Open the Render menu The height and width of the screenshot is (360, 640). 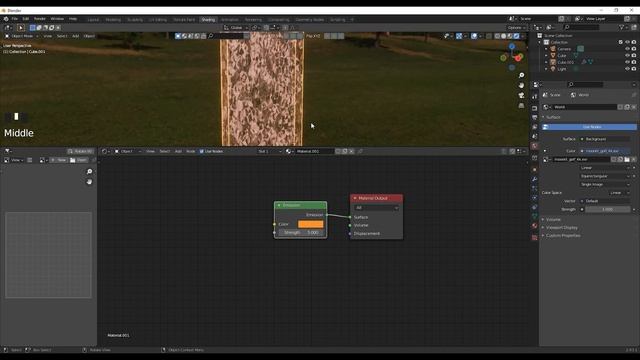pos(40,19)
